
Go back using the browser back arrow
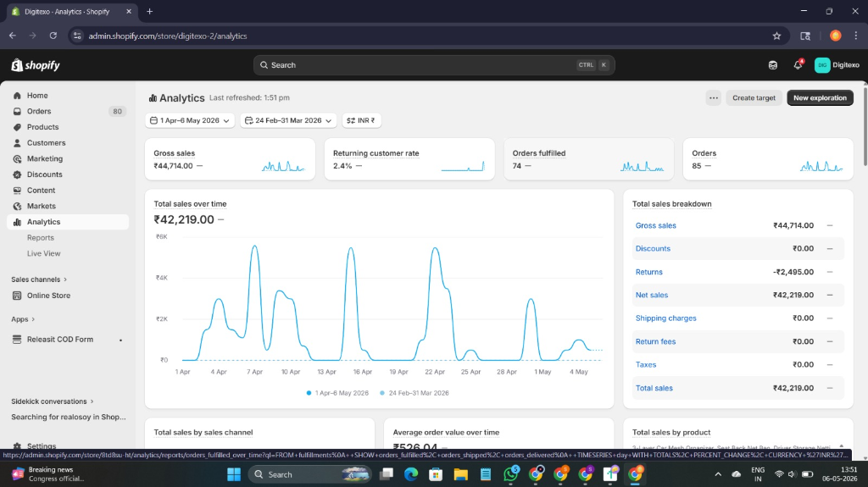tap(13, 36)
